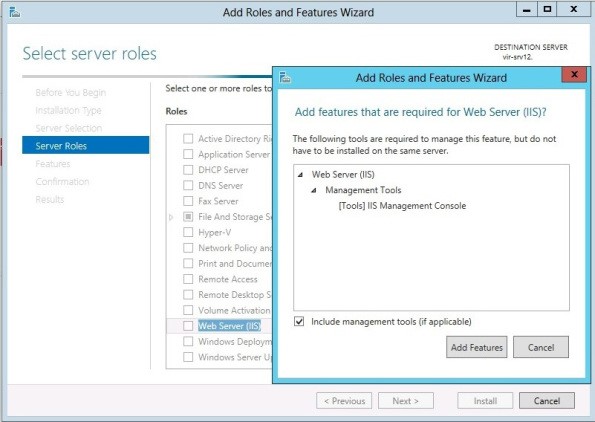This screenshot has width=595, height=422.
Task: Check the Web Server (IIS) role checkbox
Action: pos(188,326)
